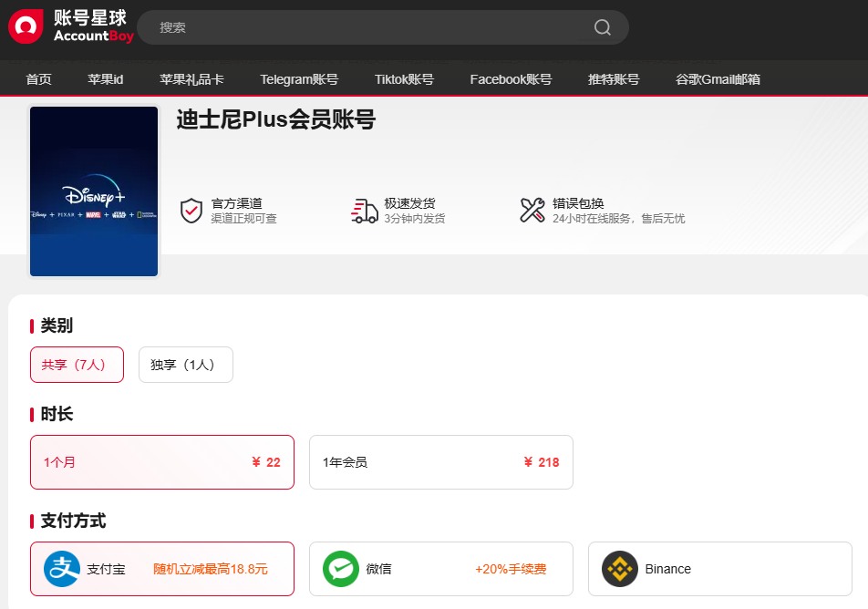Click the 3分钟内发货 subtitle

click(x=415, y=219)
